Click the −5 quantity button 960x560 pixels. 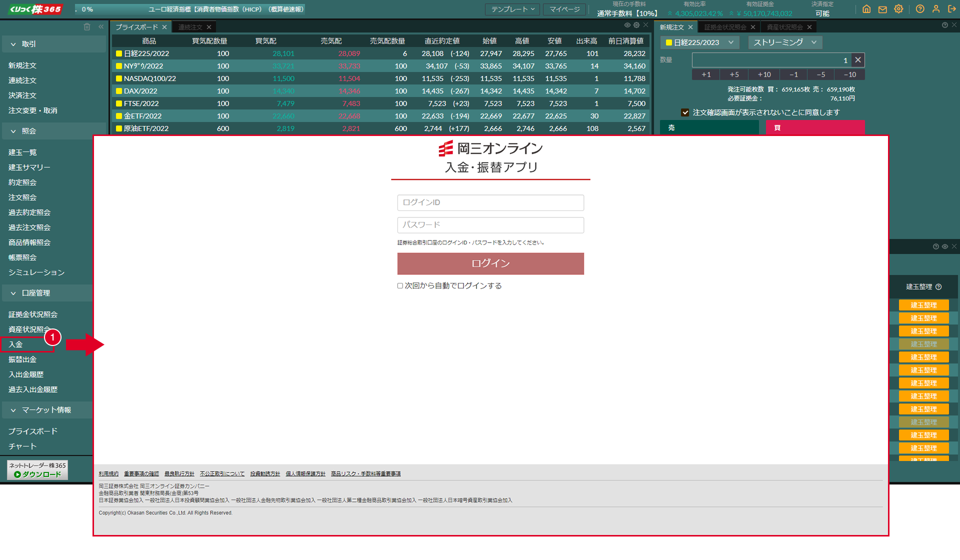tap(821, 74)
